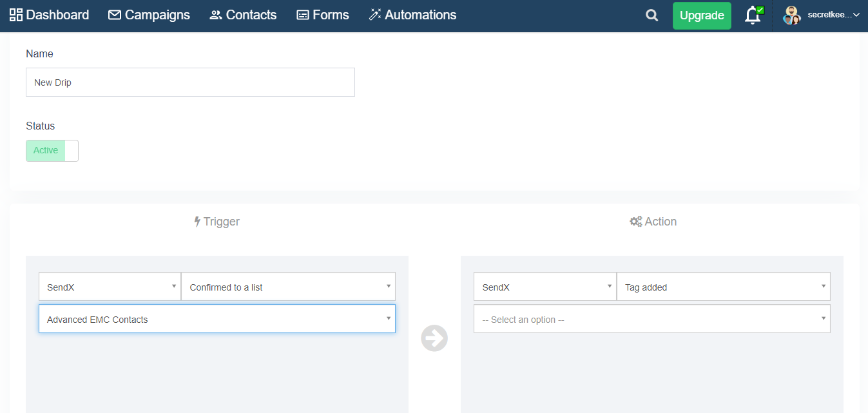Expand the secretkee account dropdown
Screen dimensions: 868x413
click(834, 15)
